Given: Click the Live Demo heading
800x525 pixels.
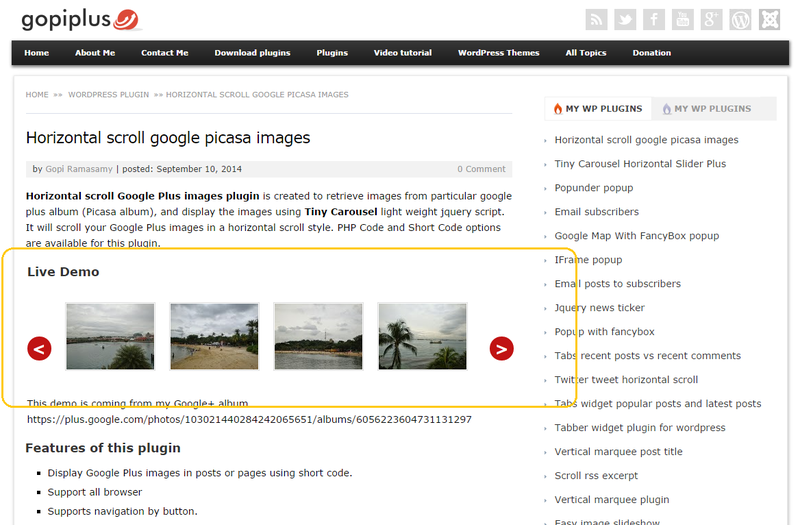Looking at the screenshot, I should [63, 271].
